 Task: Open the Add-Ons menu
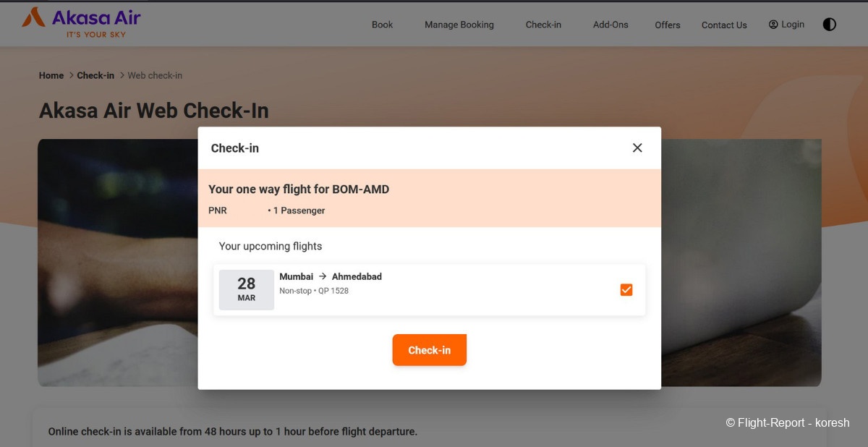click(610, 25)
